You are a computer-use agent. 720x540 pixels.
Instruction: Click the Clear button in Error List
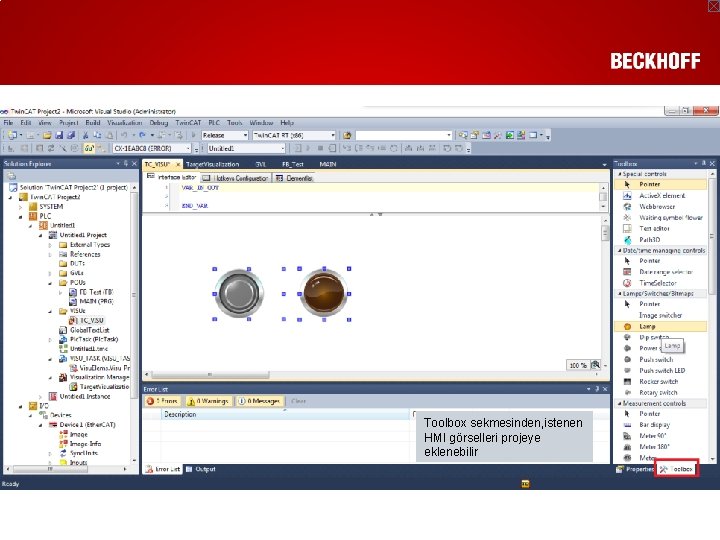click(298, 401)
